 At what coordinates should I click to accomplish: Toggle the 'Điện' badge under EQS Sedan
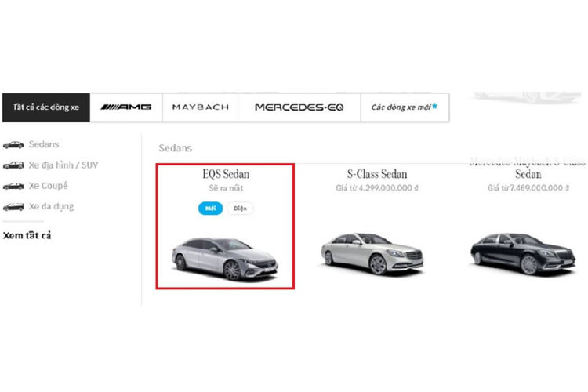click(241, 209)
